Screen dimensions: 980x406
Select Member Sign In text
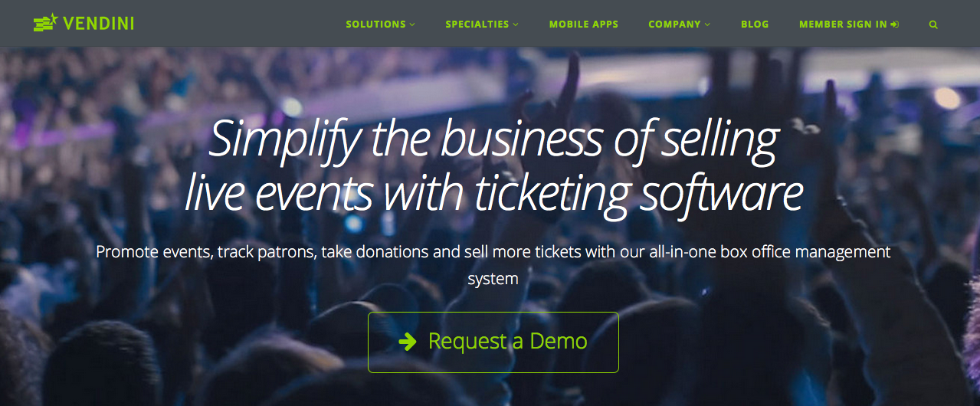843,24
